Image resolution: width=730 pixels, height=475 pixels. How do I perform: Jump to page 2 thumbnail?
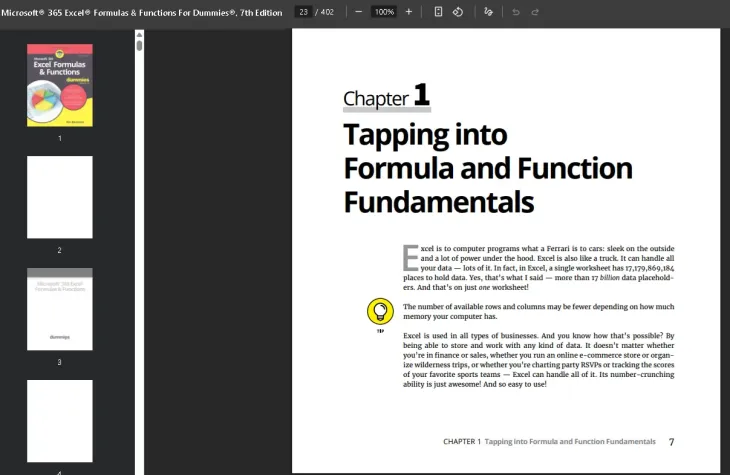[x=60, y=197]
